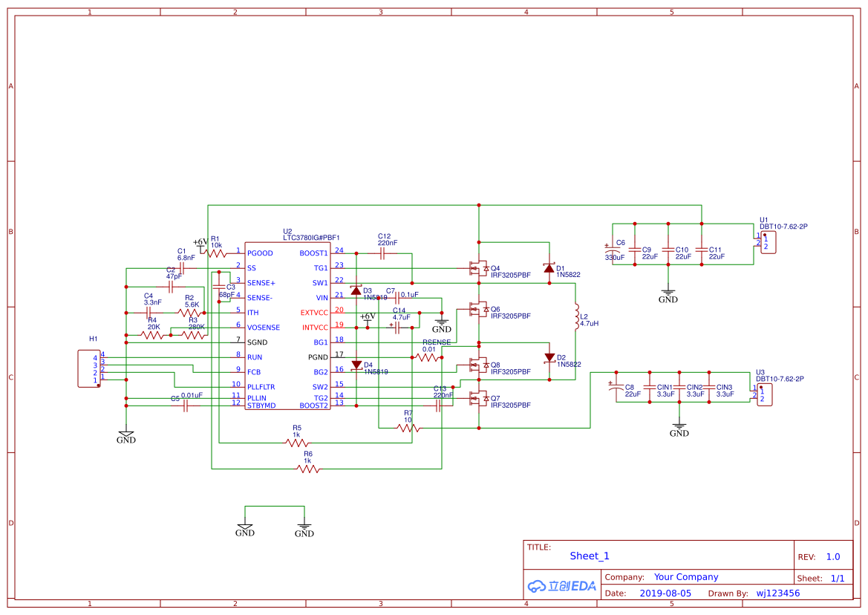Select the Q4 IRF3205PBF MOSFET symbol
This screenshot has height=615, width=868.
(478, 268)
